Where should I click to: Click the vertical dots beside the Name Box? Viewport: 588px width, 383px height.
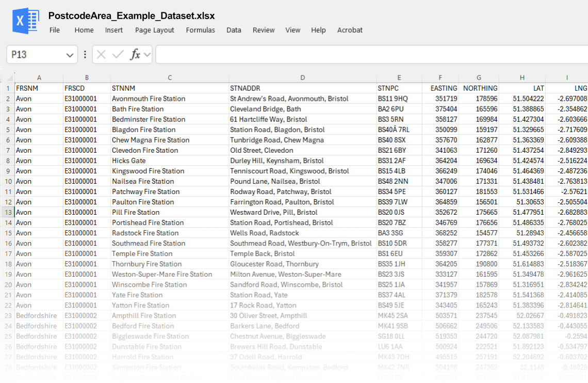pyautogui.click(x=85, y=54)
